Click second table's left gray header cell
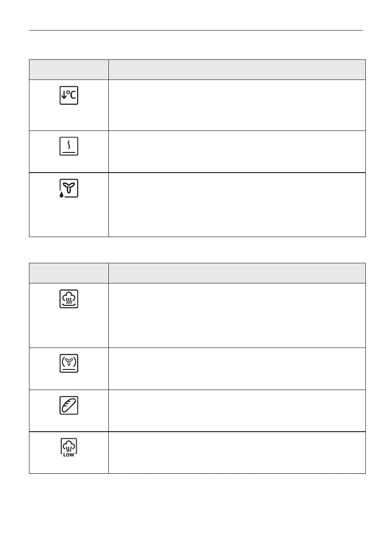The width and height of the screenshot is (392, 557). point(69,273)
